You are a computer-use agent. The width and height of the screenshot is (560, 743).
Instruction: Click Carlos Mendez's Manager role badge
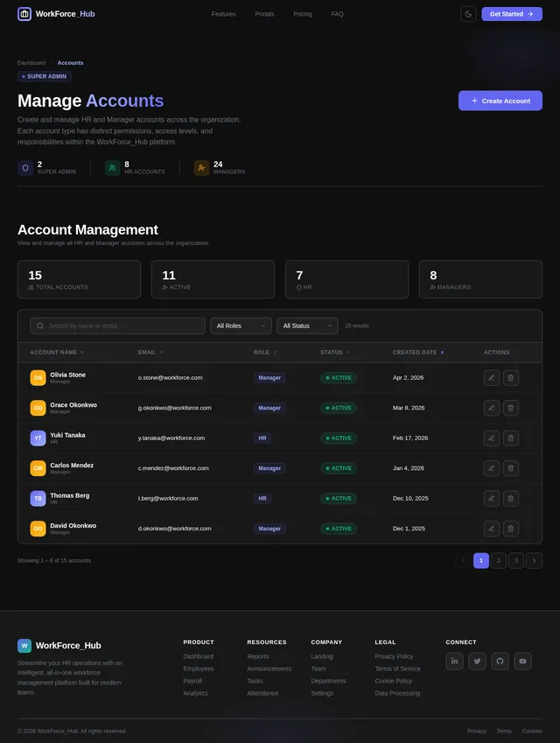269,468
